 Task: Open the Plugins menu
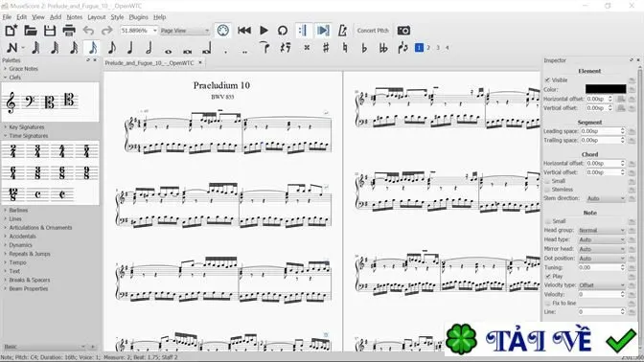138,17
